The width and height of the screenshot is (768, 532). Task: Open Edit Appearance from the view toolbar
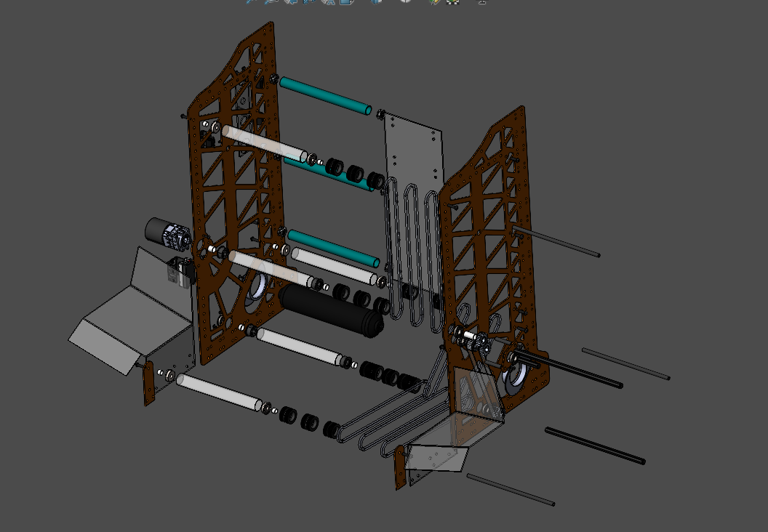pos(434,1)
